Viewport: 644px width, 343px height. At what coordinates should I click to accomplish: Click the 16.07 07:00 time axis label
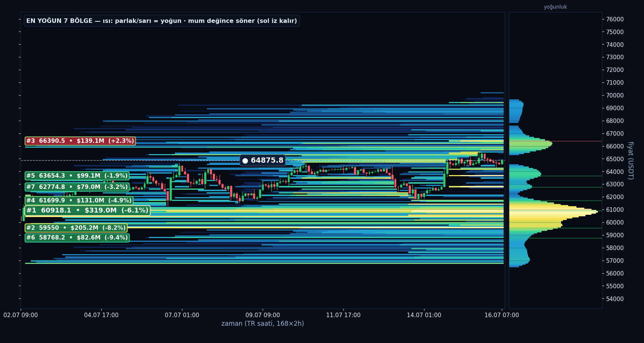click(x=502, y=315)
